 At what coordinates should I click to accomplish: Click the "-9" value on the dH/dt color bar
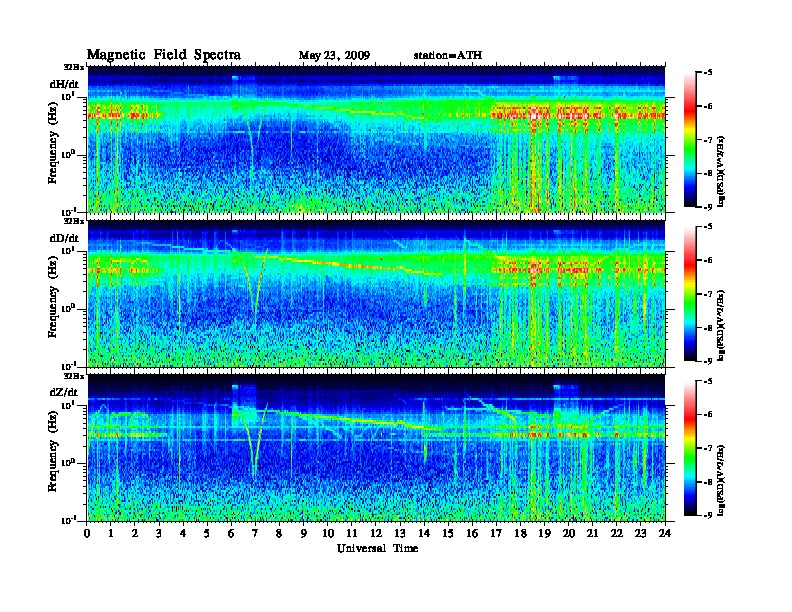708,207
